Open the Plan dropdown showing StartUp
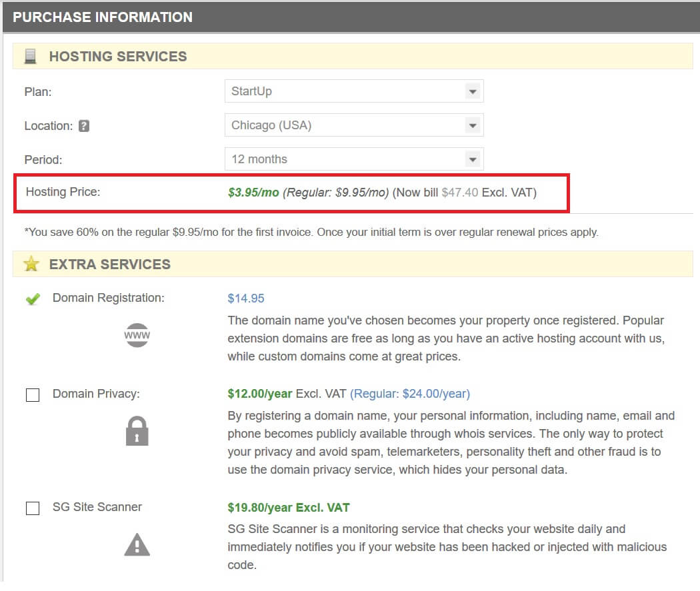 pos(354,91)
